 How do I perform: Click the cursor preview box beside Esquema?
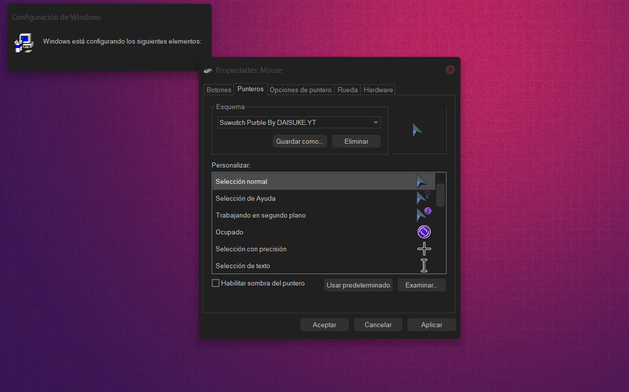[x=420, y=130]
